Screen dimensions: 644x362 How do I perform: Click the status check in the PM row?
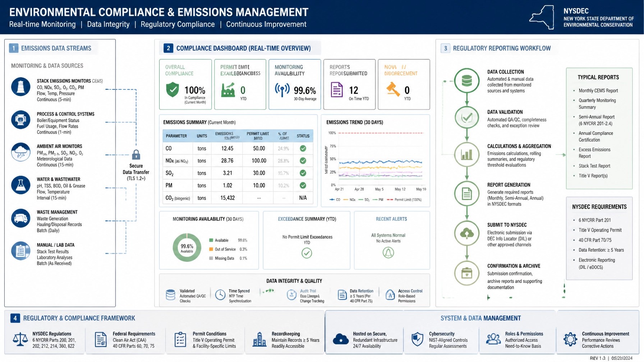[x=303, y=185]
